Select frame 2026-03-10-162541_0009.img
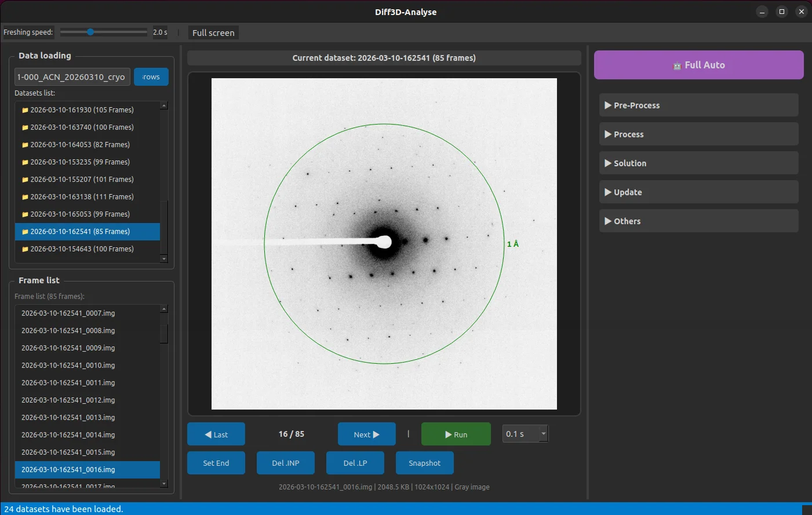 [x=87, y=348]
